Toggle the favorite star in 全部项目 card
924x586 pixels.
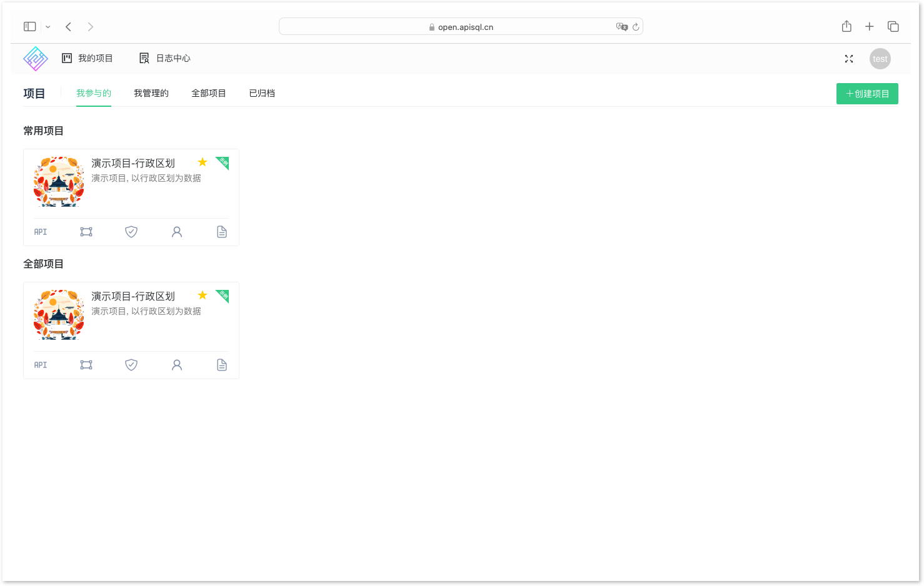click(x=203, y=295)
